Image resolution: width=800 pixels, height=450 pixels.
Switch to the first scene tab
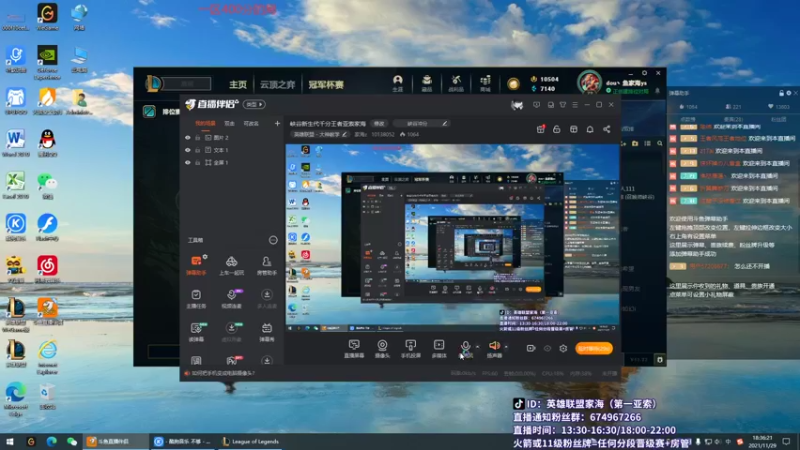coord(206,123)
